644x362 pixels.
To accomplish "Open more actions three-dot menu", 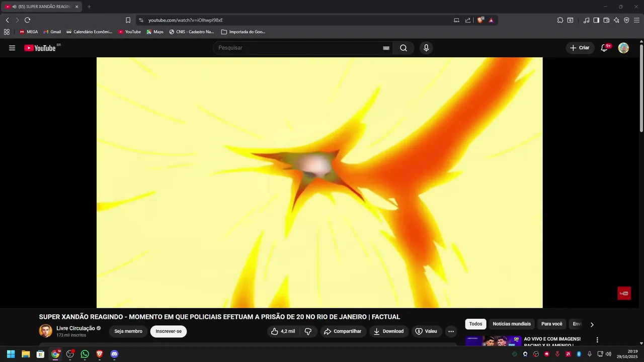I will click(451, 331).
